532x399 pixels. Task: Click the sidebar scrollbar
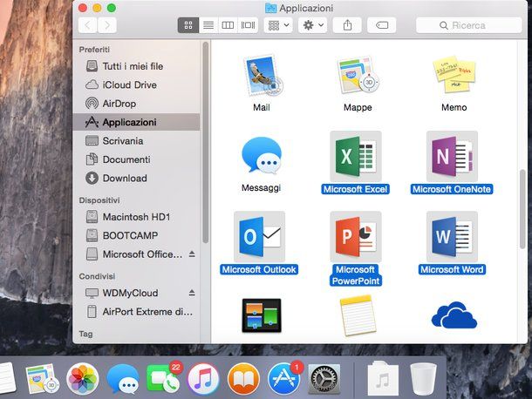(205, 142)
